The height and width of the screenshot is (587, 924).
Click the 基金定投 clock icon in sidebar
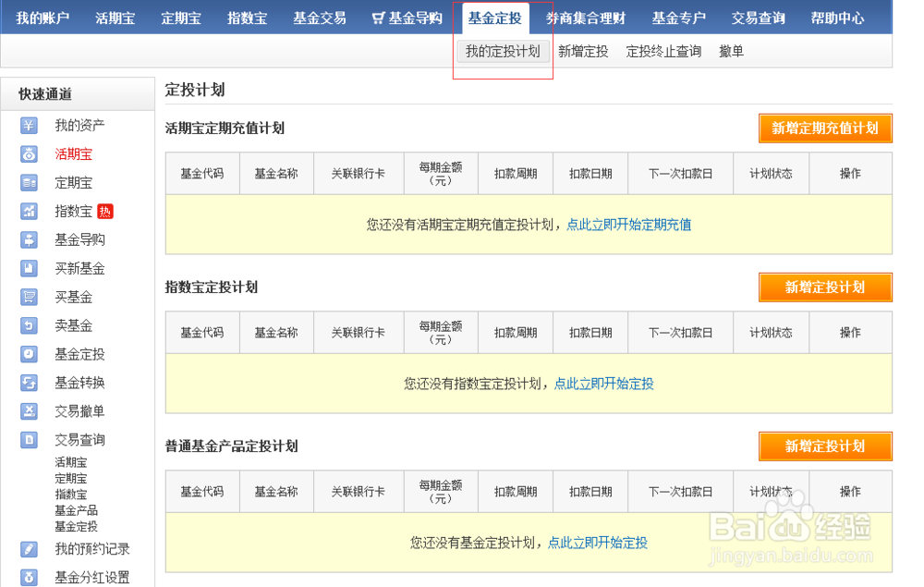point(29,354)
